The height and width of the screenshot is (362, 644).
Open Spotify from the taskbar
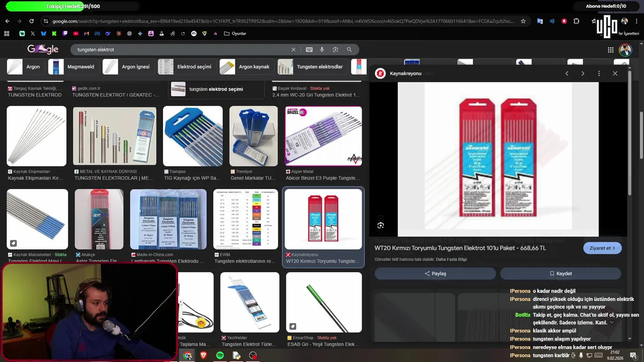point(220,355)
